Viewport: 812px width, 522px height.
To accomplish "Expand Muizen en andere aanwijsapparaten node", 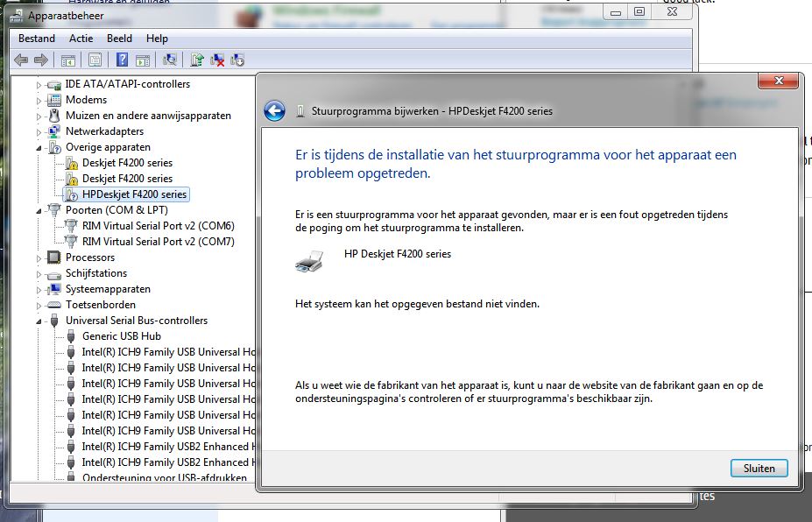I will [39, 116].
